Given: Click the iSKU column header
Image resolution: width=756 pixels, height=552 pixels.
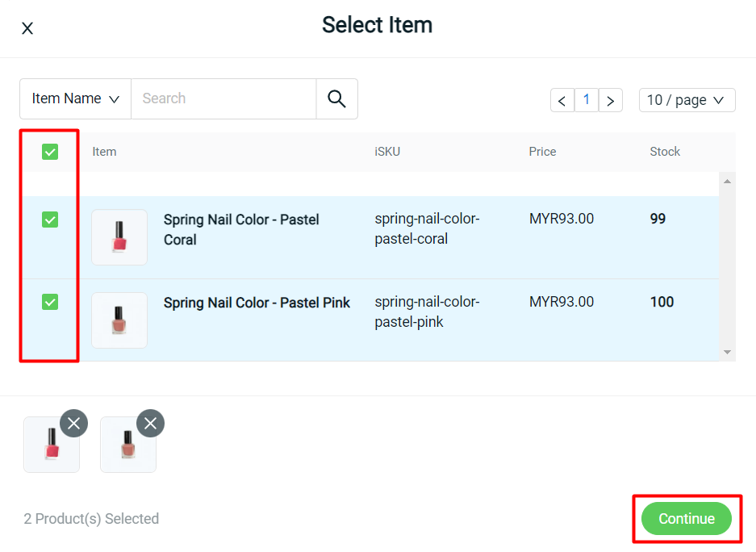Looking at the screenshot, I should pos(387,151).
